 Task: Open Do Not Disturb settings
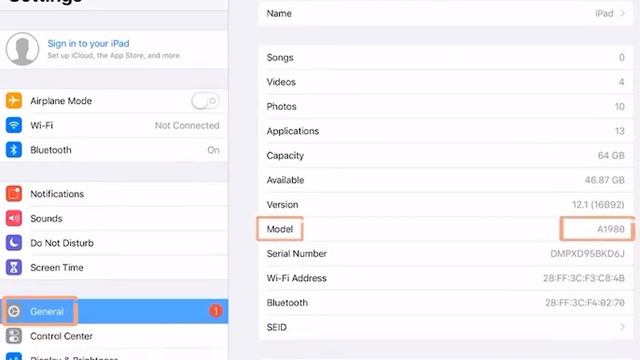coord(114,243)
